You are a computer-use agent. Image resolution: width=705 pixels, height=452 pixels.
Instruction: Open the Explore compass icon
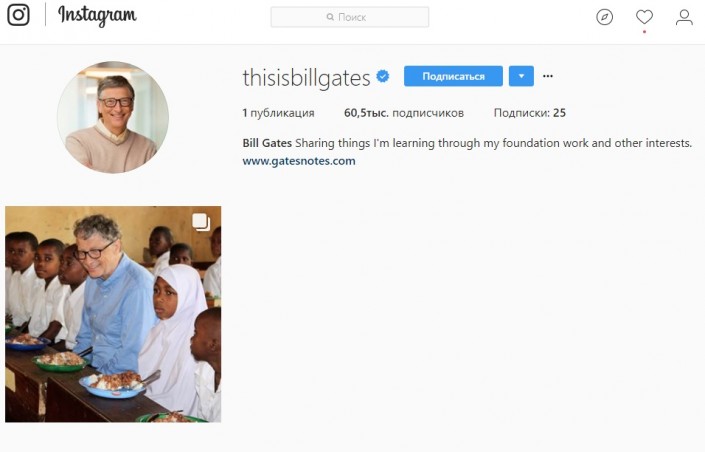604,17
